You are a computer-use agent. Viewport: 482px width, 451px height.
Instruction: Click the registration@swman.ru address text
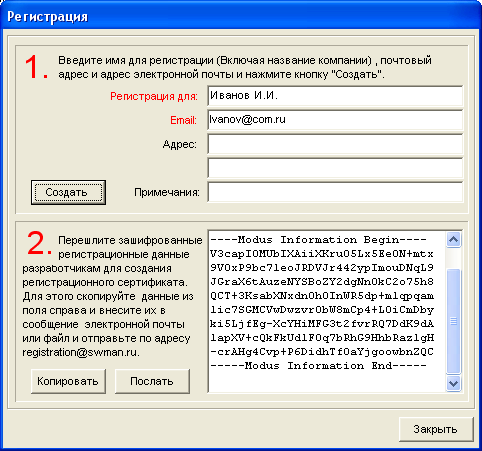tap(81, 353)
